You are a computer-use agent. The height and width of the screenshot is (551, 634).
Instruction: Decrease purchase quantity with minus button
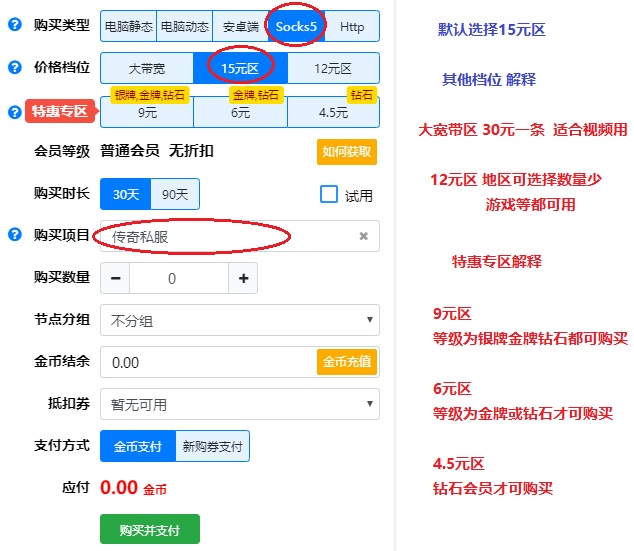[x=115, y=279]
